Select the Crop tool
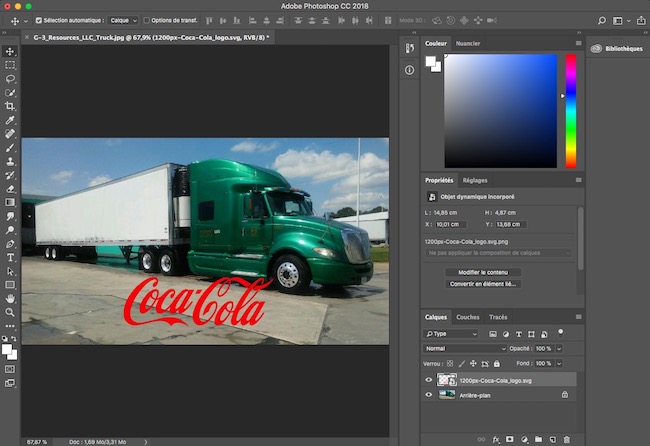The width and height of the screenshot is (650, 446). (10, 106)
